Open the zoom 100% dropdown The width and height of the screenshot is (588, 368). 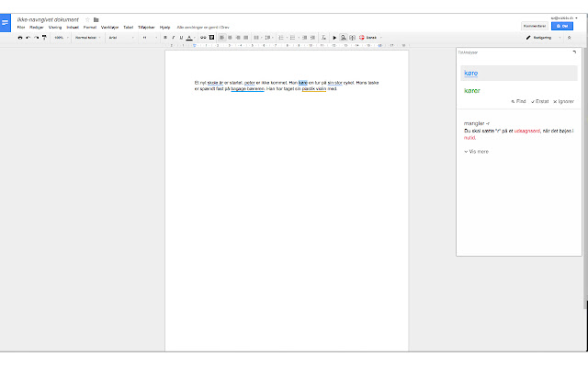click(x=60, y=38)
